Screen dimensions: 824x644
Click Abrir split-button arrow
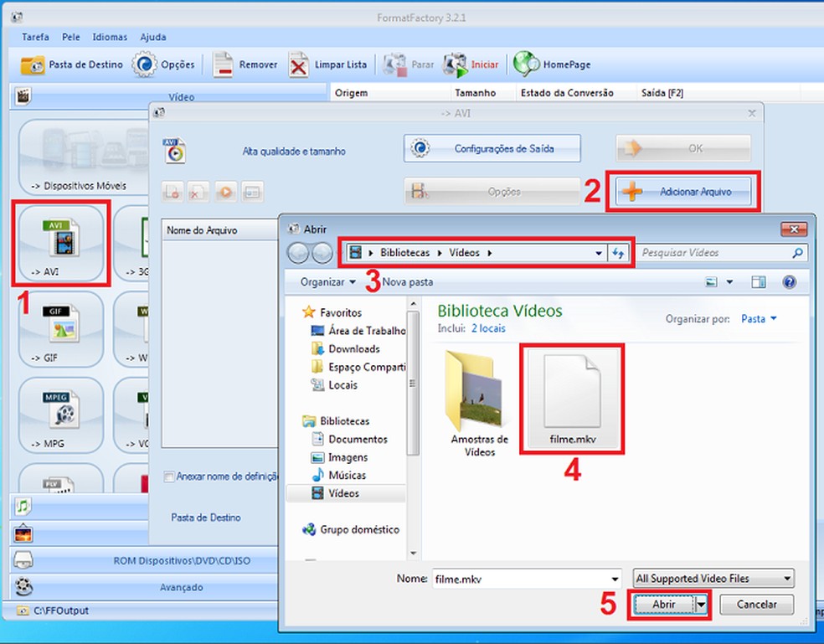pos(701,605)
